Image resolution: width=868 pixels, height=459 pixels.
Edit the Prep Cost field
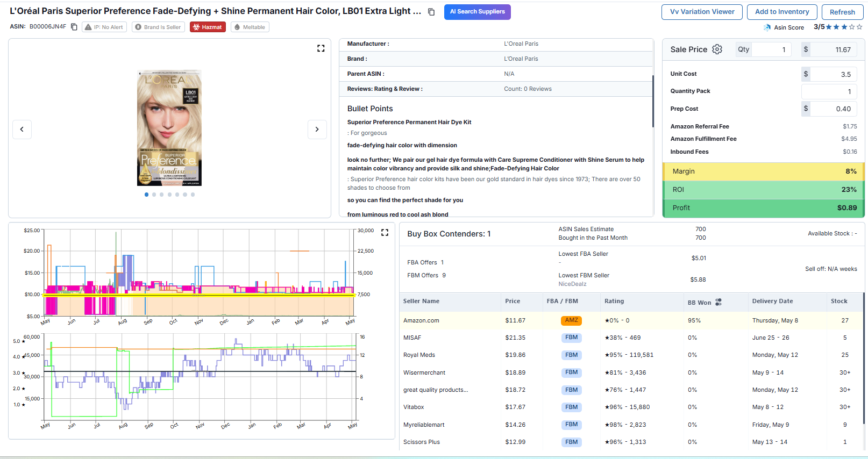tap(834, 109)
